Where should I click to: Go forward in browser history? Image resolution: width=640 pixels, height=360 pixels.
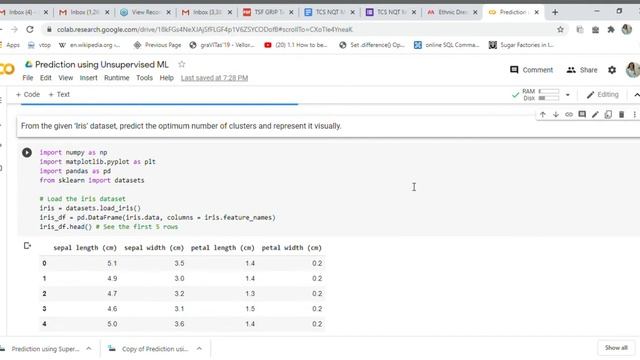point(14,29)
